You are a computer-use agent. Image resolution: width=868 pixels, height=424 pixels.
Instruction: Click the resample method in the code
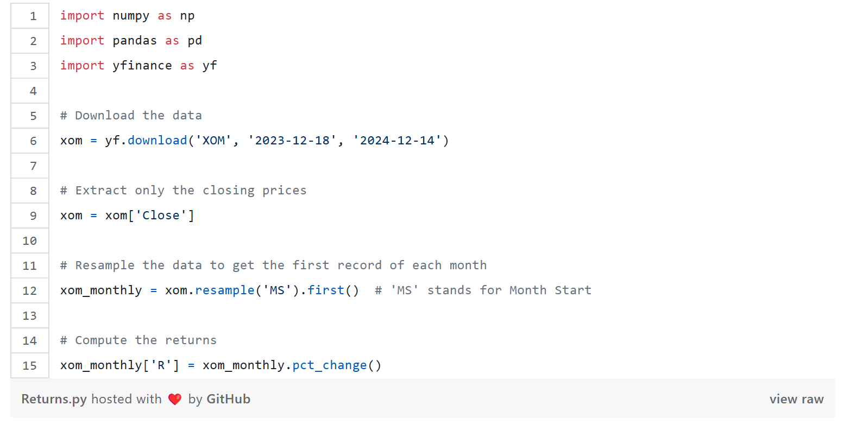224,290
